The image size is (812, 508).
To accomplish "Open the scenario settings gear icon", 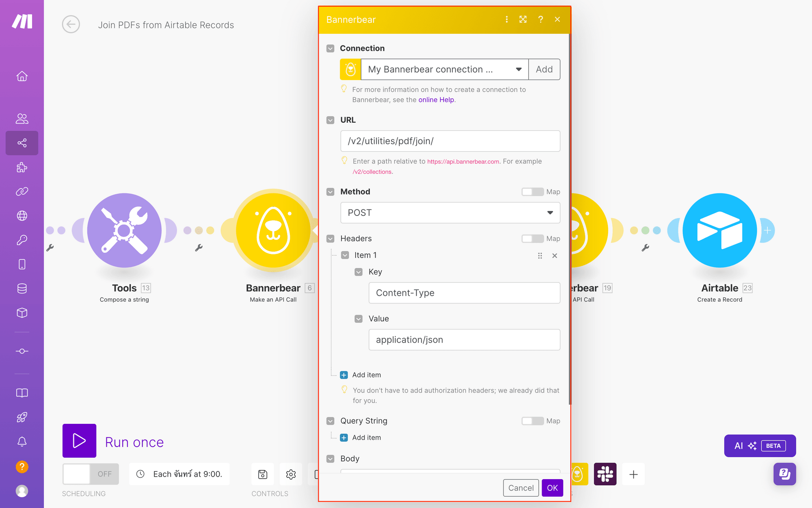I will click(x=291, y=474).
